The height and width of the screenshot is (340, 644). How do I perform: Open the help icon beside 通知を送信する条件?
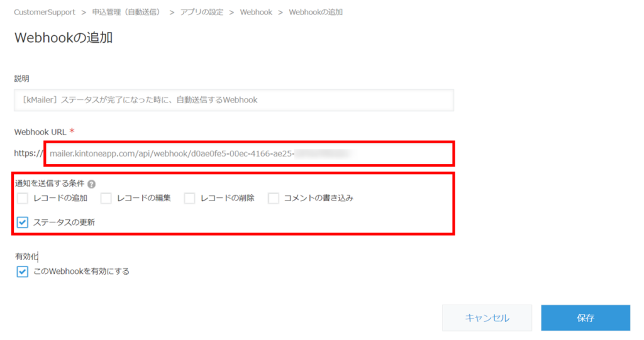pos(92,184)
